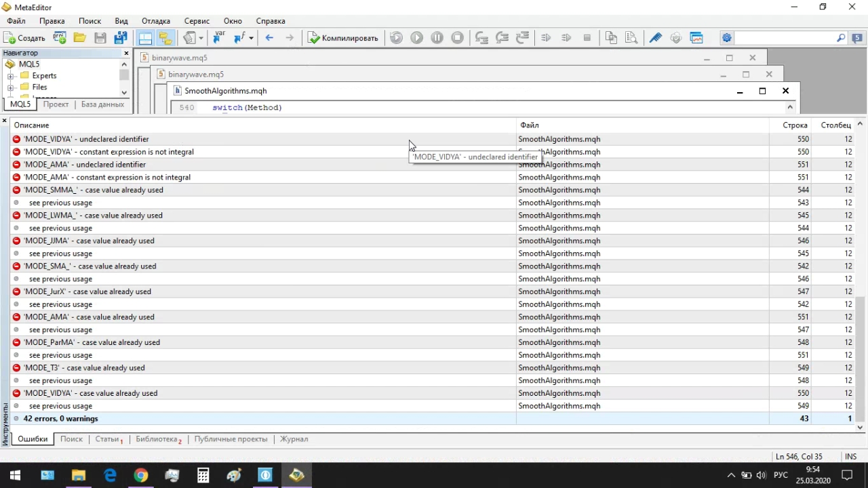Image resolution: width=868 pixels, height=488 pixels.
Task: Start debugging with the play icon
Action: pyautogui.click(x=417, y=38)
